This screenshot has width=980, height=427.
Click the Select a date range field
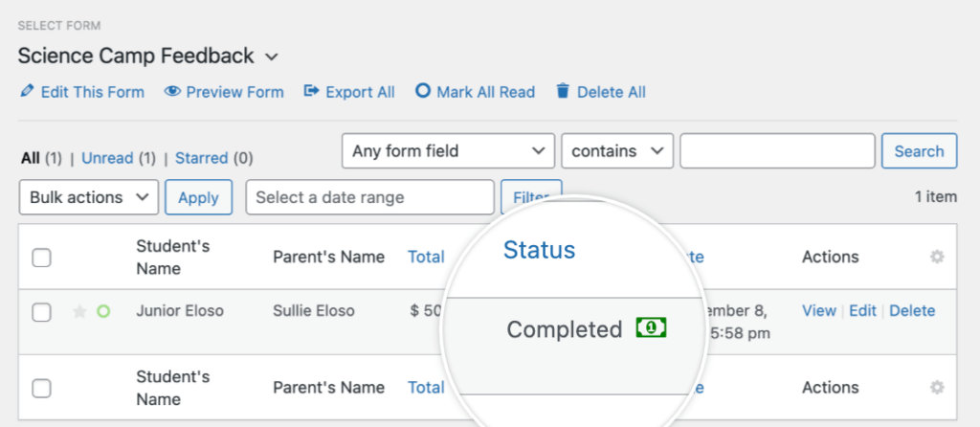(x=369, y=197)
